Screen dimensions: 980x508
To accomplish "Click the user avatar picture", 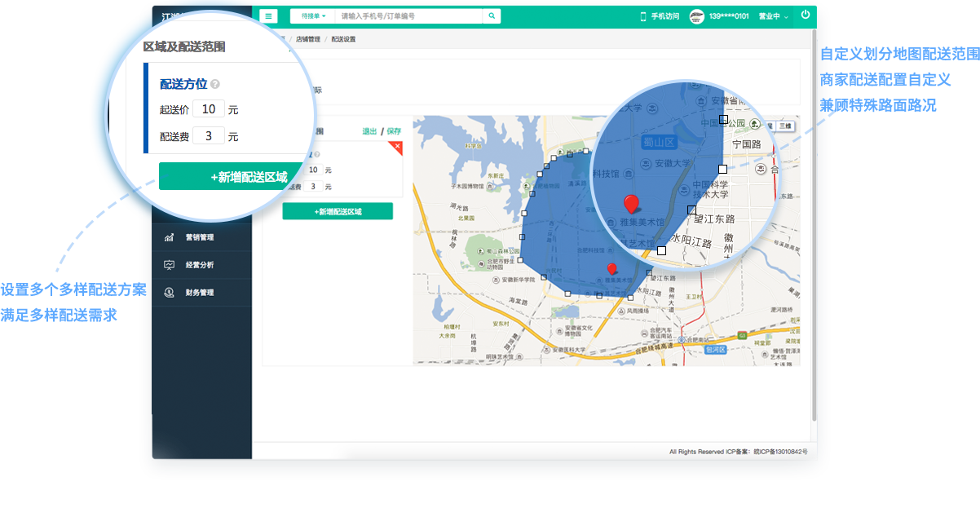I will click(x=696, y=15).
